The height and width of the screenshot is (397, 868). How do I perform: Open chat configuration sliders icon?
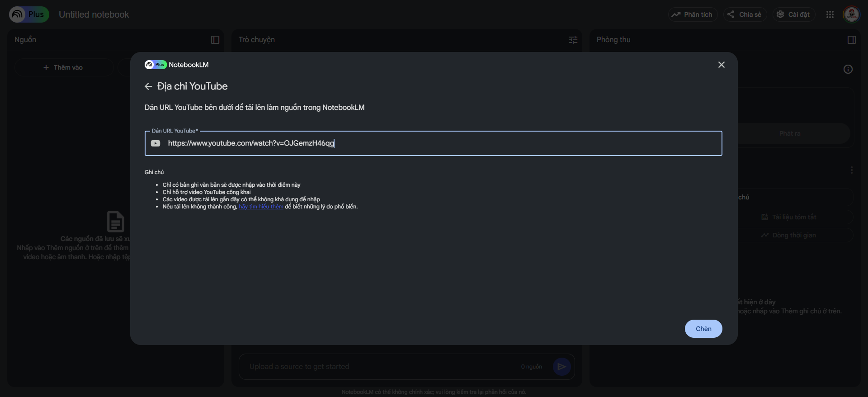click(x=573, y=40)
